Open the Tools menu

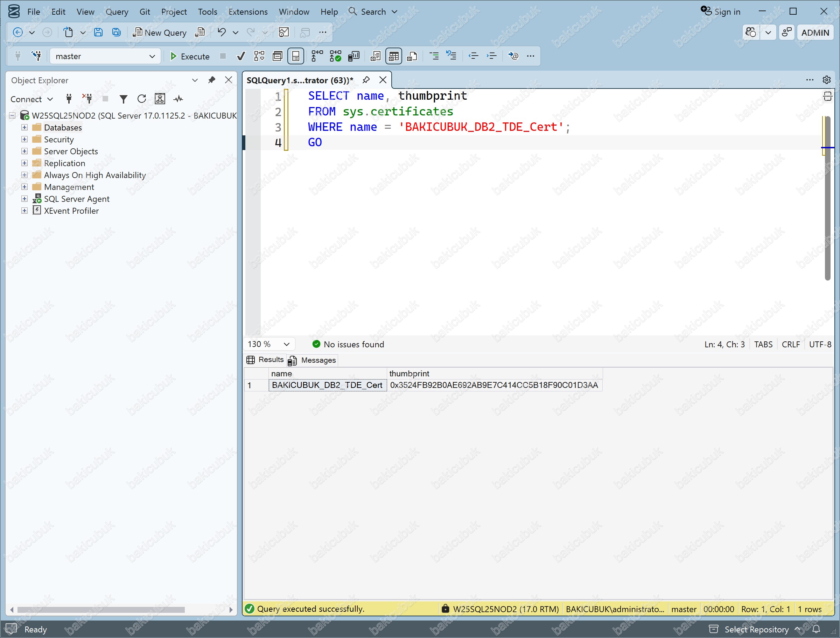[208, 12]
